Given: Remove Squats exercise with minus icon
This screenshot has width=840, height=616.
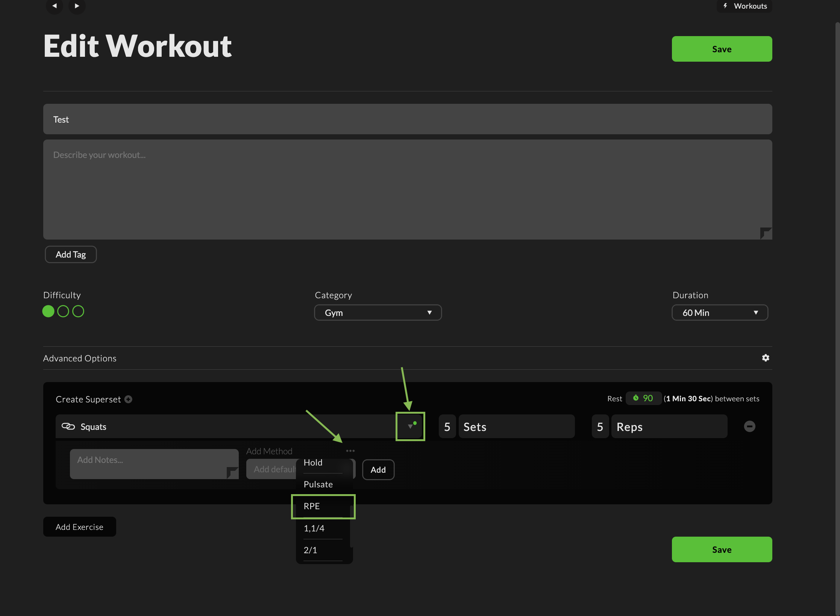Looking at the screenshot, I should pos(749,426).
